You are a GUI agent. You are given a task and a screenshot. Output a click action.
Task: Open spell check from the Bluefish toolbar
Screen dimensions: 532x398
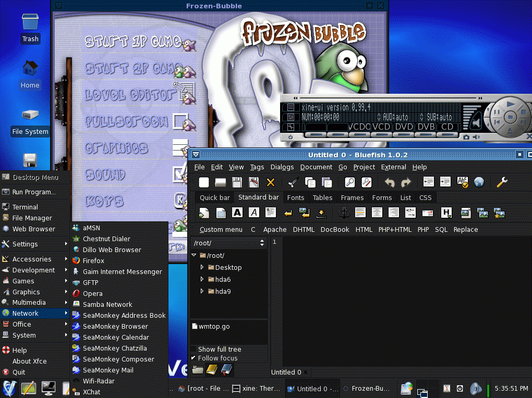(462, 182)
